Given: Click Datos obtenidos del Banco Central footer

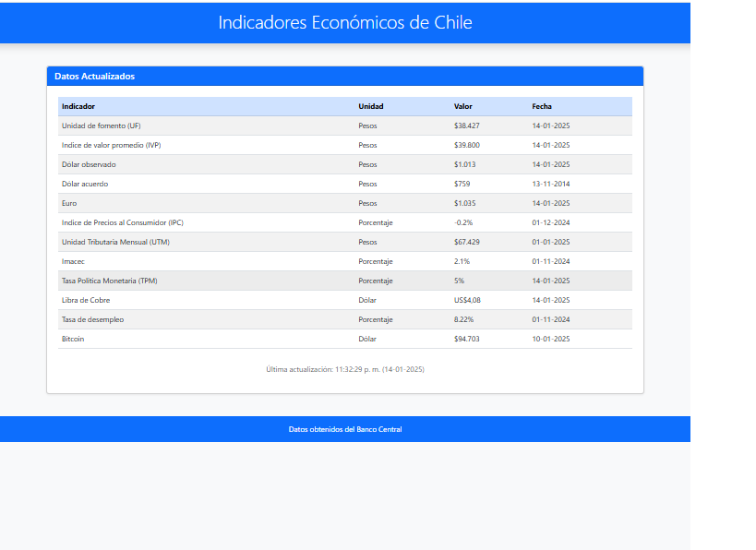Looking at the screenshot, I should point(344,428).
